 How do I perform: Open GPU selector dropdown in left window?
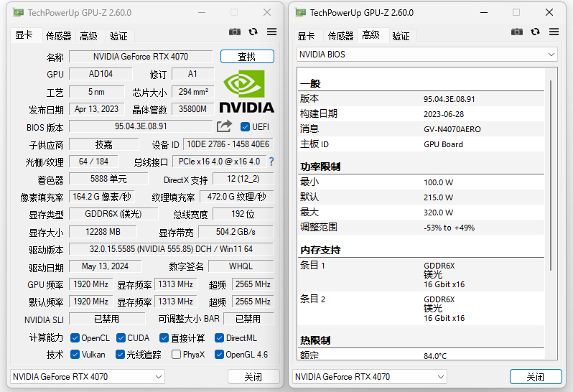pyautogui.click(x=88, y=376)
